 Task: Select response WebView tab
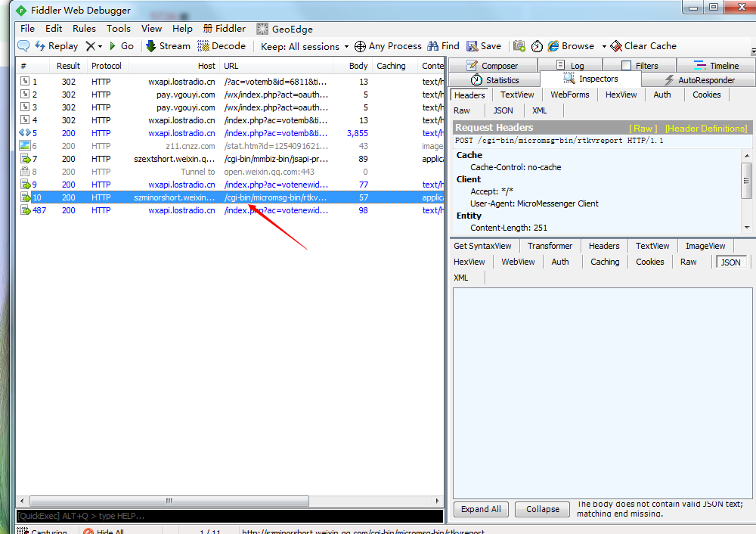tap(518, 262)
